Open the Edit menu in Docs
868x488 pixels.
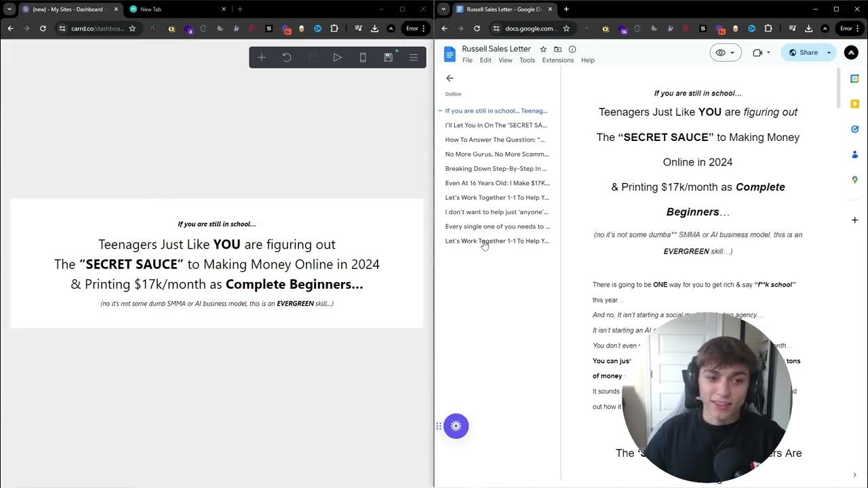point(486,60)
